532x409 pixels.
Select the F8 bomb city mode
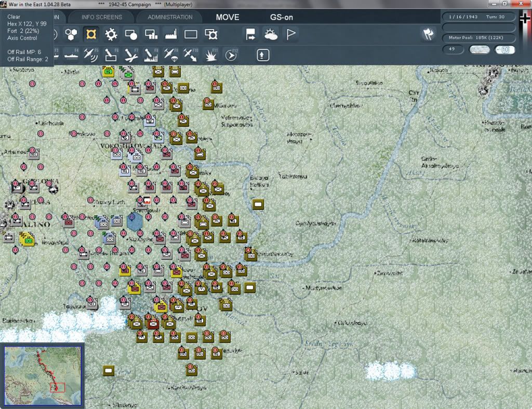(x=151, y=55)
